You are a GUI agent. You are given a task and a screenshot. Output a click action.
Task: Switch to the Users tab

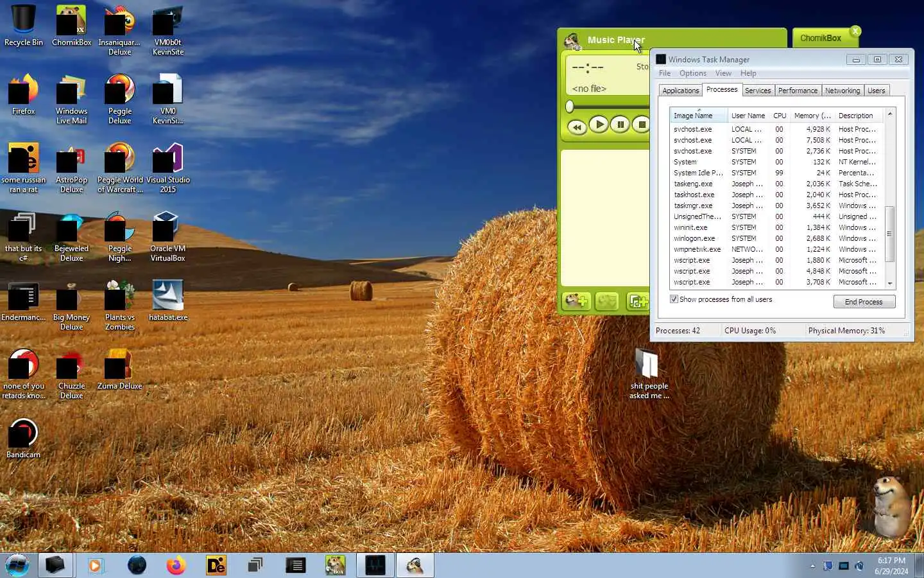[877, 91]
